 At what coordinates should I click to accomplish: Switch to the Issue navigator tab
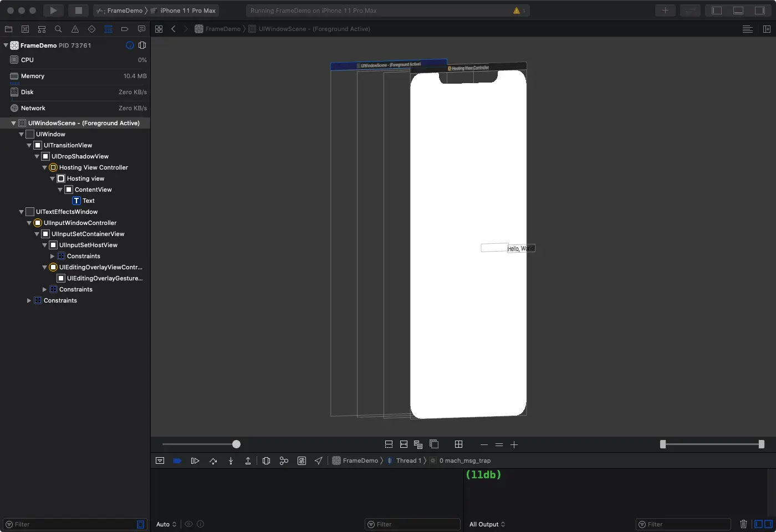coord(75,29)
